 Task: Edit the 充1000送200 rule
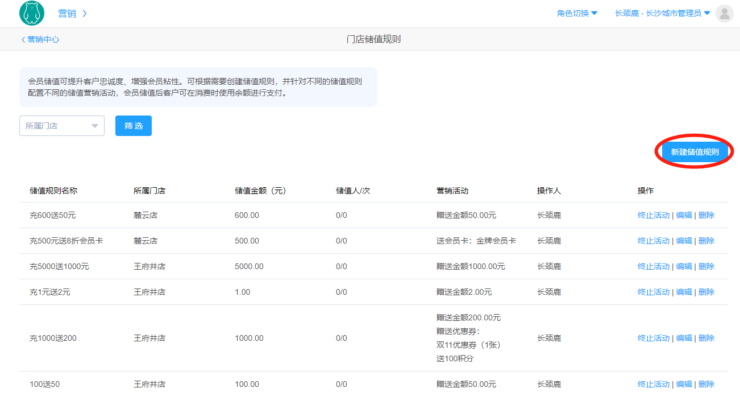[683, 338]
